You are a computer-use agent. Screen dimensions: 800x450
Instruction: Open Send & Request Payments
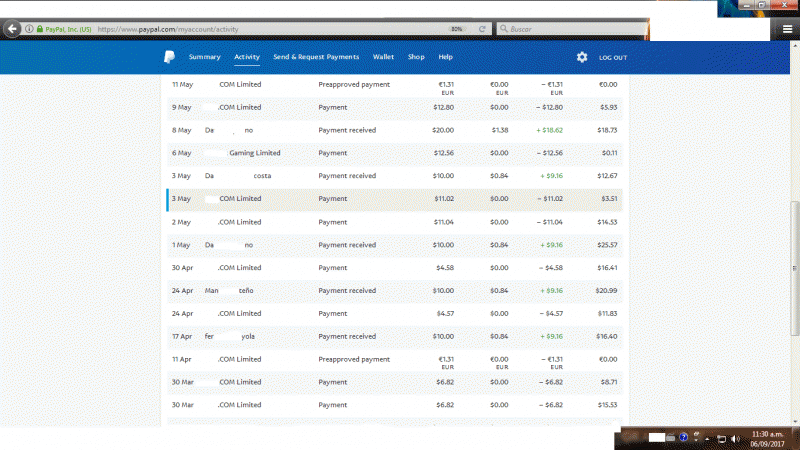coord(316,57)
